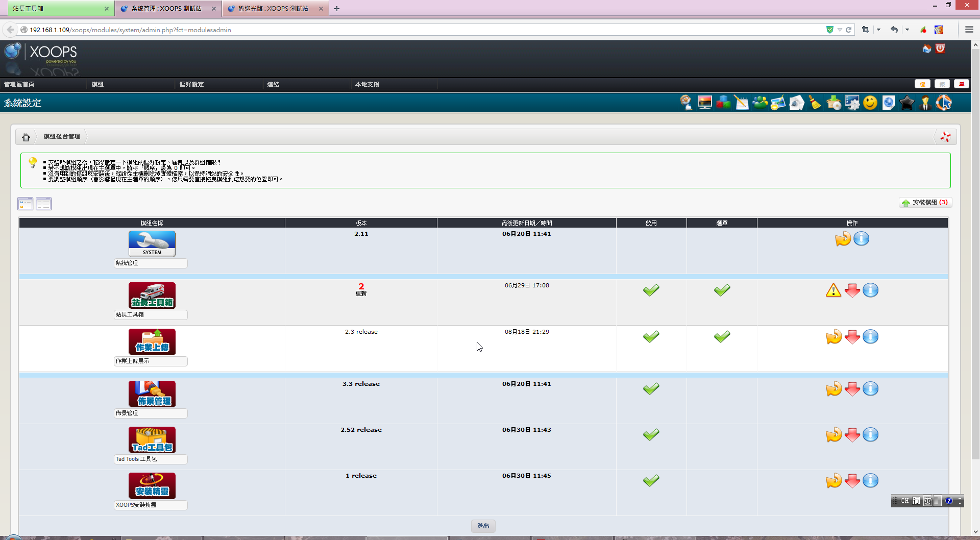Click the 送出 submit button
This screenshot has width=980, height=540.
(483, 526)
